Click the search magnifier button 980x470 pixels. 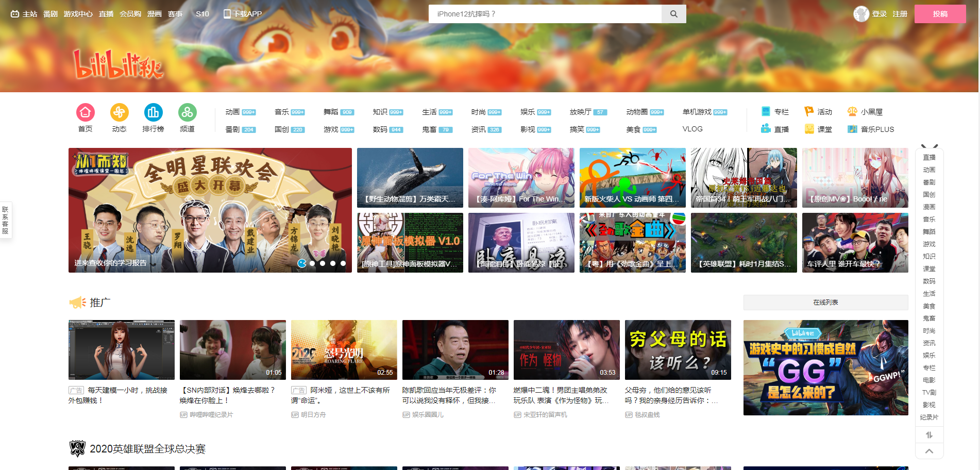(x=673, y=14)
